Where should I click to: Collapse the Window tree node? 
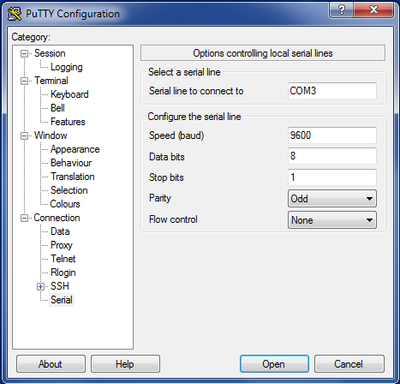pyautogui.click(x=24, y=136)
